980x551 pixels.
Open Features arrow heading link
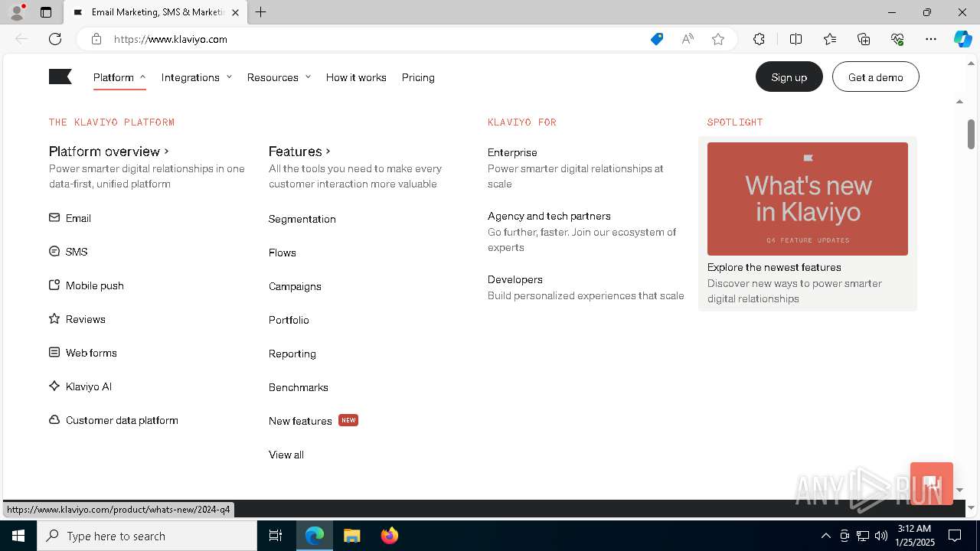pyautogui.click(x=299, y=152)
